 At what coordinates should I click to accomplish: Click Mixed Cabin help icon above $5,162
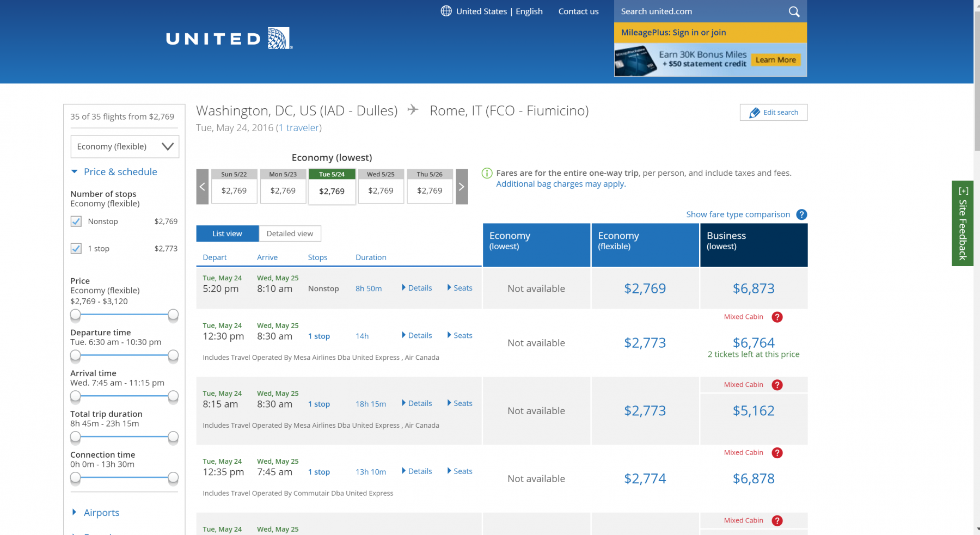pyautogui.click(x=777, y=385)
